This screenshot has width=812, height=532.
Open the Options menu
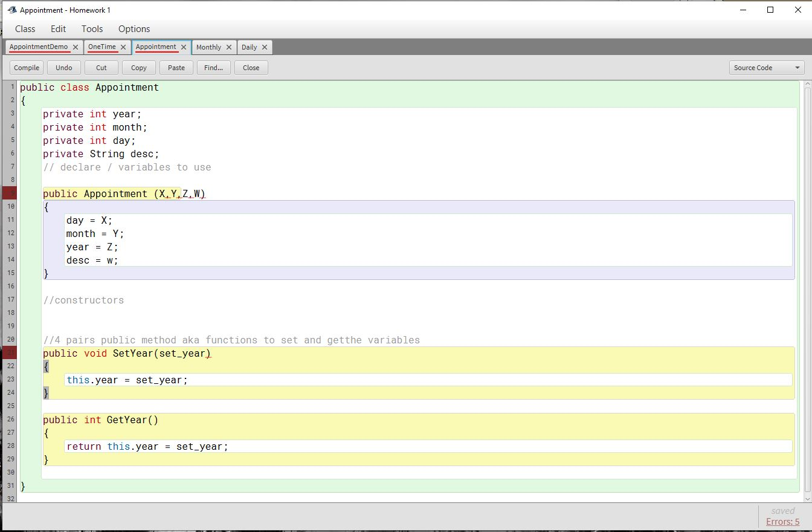(x=134, y=29)
